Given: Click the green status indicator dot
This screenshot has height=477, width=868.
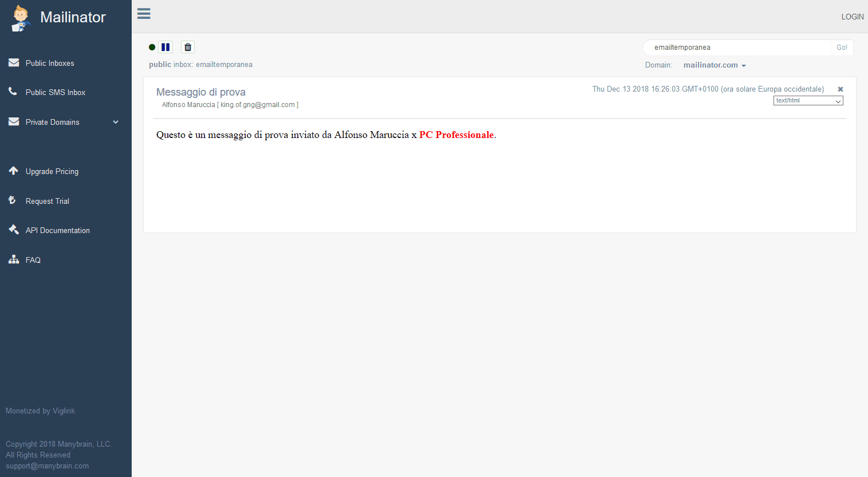Looking at the screenshot, I should pyautogui.click(x=152, y=47).
